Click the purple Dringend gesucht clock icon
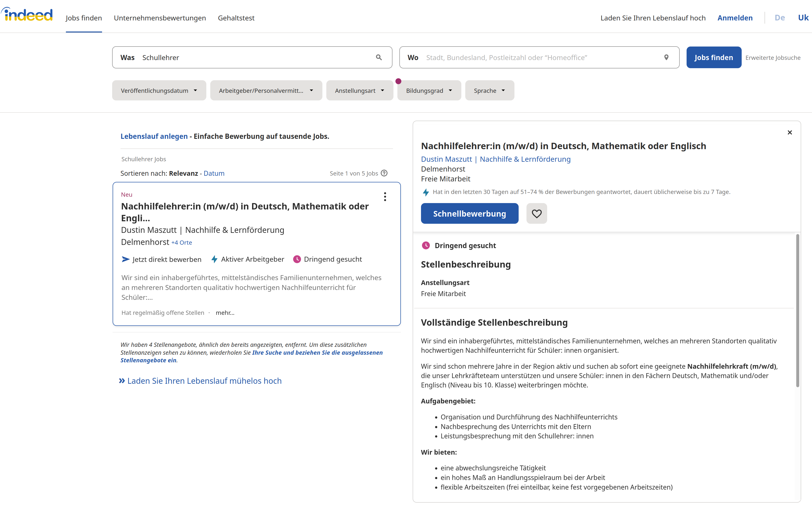 click(297, 259)
